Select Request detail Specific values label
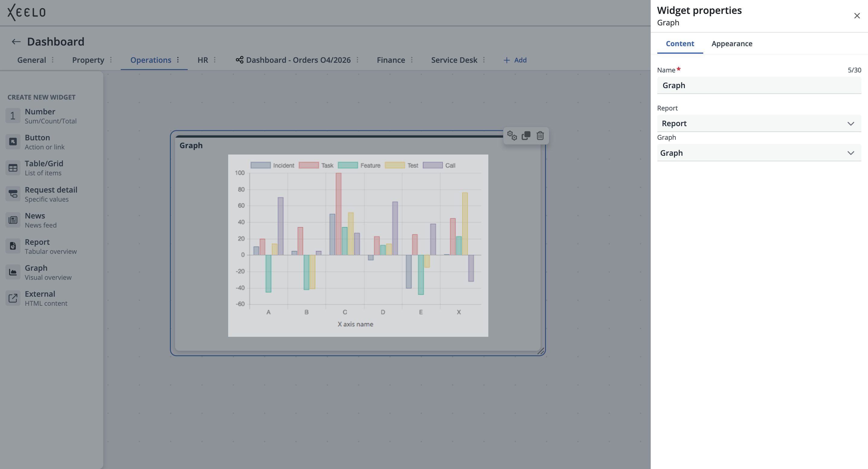Viewport: 868px width, 469px height. pos(51,194)
